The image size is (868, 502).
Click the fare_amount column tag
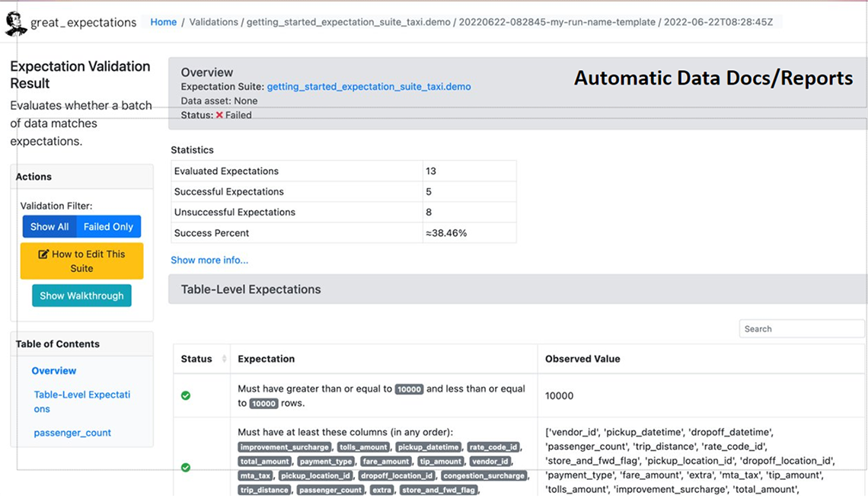coord(386,462)
